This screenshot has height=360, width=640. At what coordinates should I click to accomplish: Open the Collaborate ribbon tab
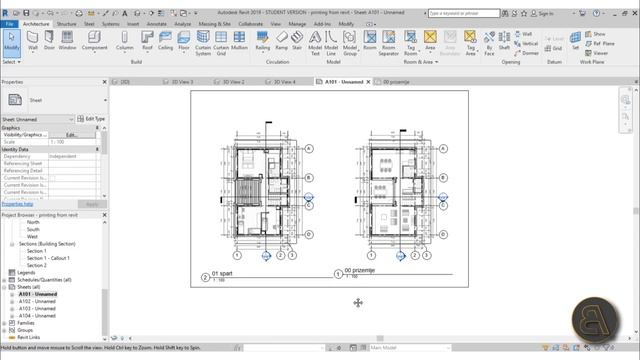[x=251, y=24]
